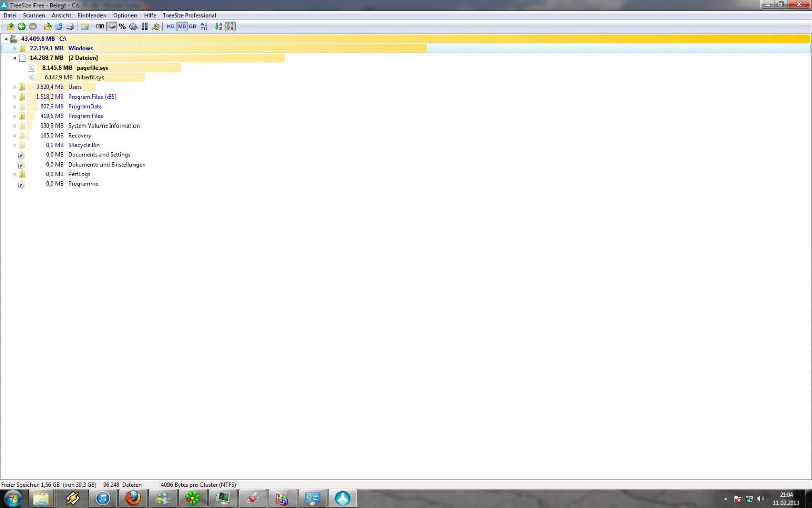Switch to percent view icon
Viewport: 812px width, 508px height.
point(122,27)
